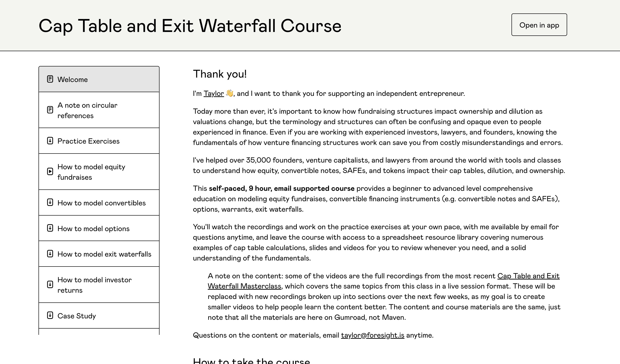Click the A note on circular references icon
The width and height of the screenshot is (620, 364).
(50, 110)
